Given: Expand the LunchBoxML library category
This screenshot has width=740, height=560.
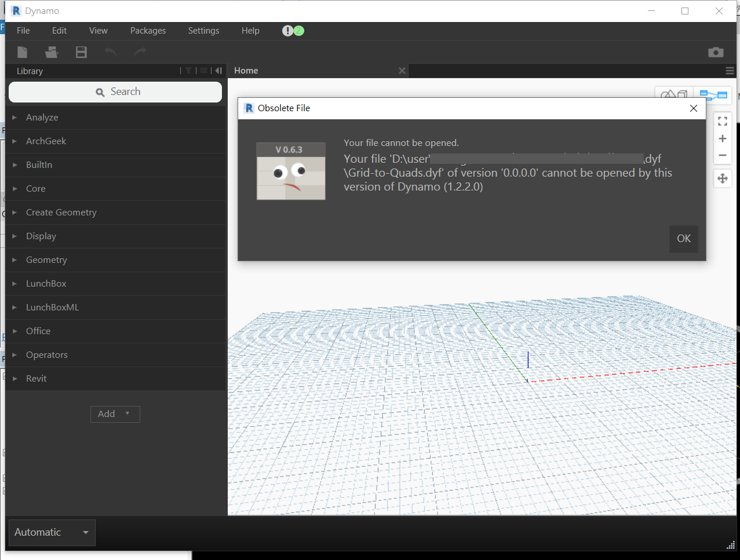Looking at the screenshot, I should (x=116, y=308).
